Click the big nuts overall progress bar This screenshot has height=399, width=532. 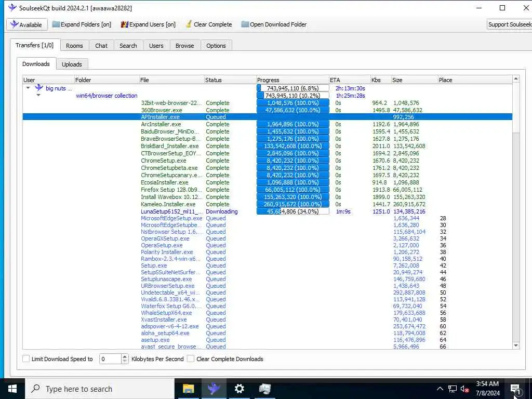coord(293,88)
